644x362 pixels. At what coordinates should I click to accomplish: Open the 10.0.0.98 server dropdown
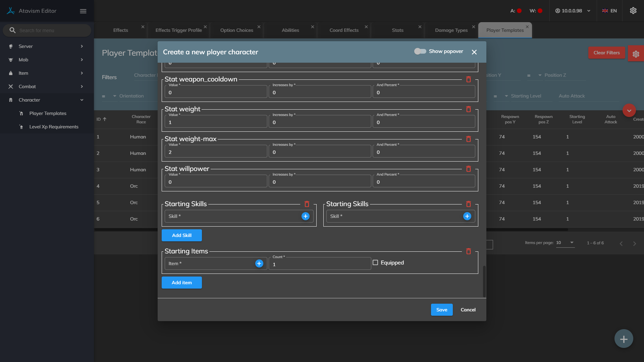coord(573,11)
